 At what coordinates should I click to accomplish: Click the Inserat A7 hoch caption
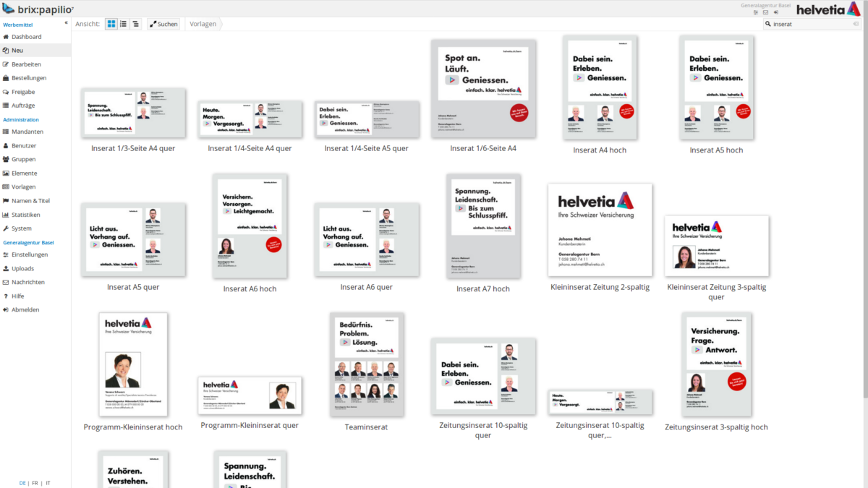[x=483, y=289]
